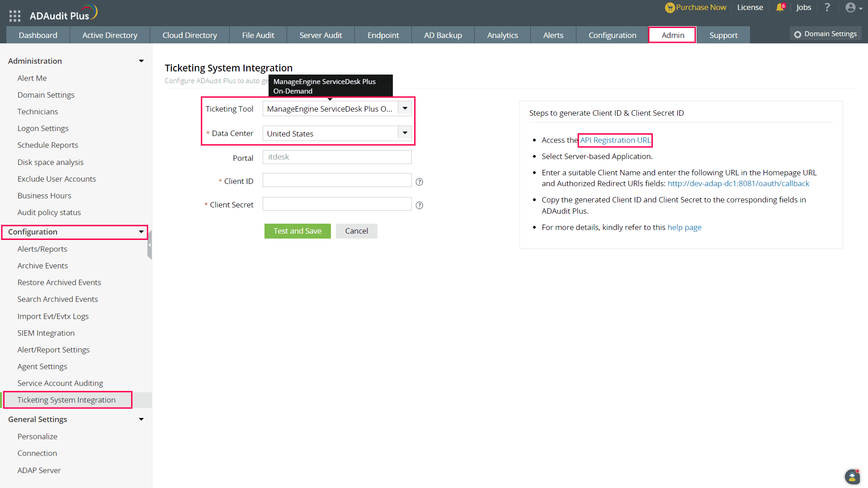Switch to the File Audit tab
Viewport: 868px width, 488px height.
pyautogui.click(x=258, y=35)
